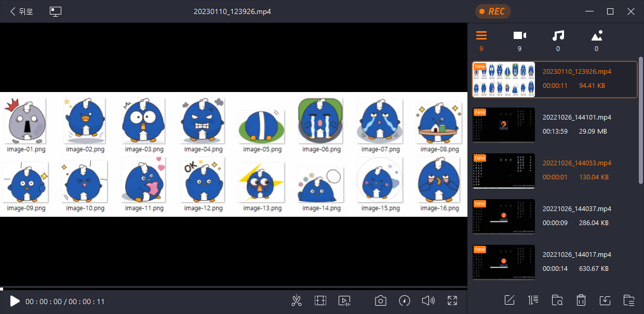Click the video playback progress bar
The height and width of the screenshot is (314, 644).
click(234, 287)
